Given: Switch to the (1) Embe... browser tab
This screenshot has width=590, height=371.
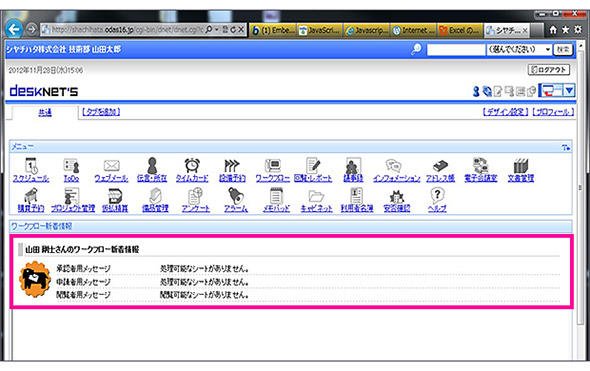Looking at the screenshot, I should [x=274, y=30].
